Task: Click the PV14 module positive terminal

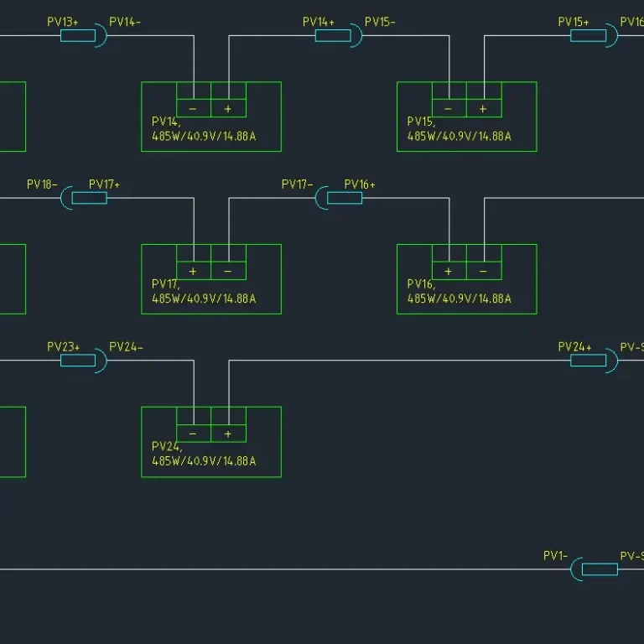Action: tap(228, 109)
